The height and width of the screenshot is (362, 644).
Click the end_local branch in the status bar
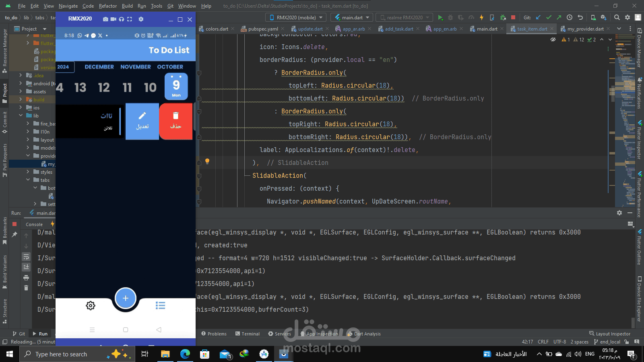(609, 341)
